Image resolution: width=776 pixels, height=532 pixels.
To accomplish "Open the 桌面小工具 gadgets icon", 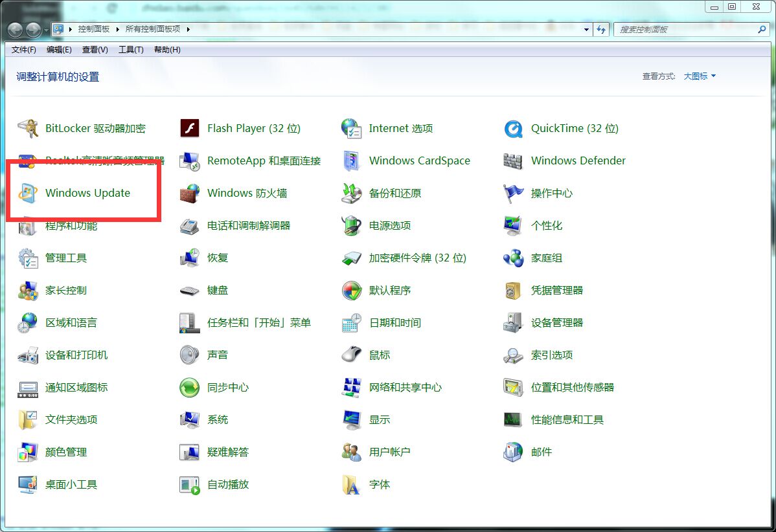I will [x=28, y=485].
